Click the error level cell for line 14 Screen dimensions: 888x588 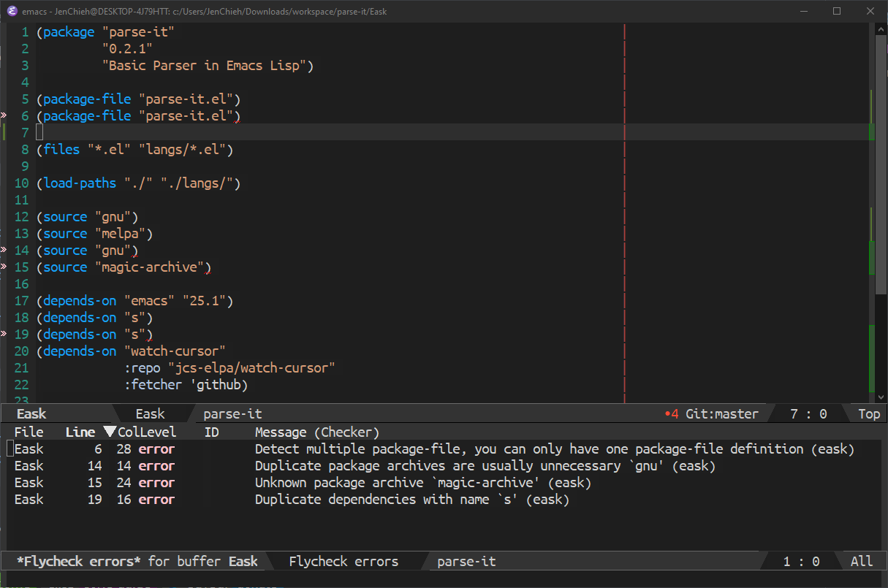pyautogui.click(x=156, y=466)
